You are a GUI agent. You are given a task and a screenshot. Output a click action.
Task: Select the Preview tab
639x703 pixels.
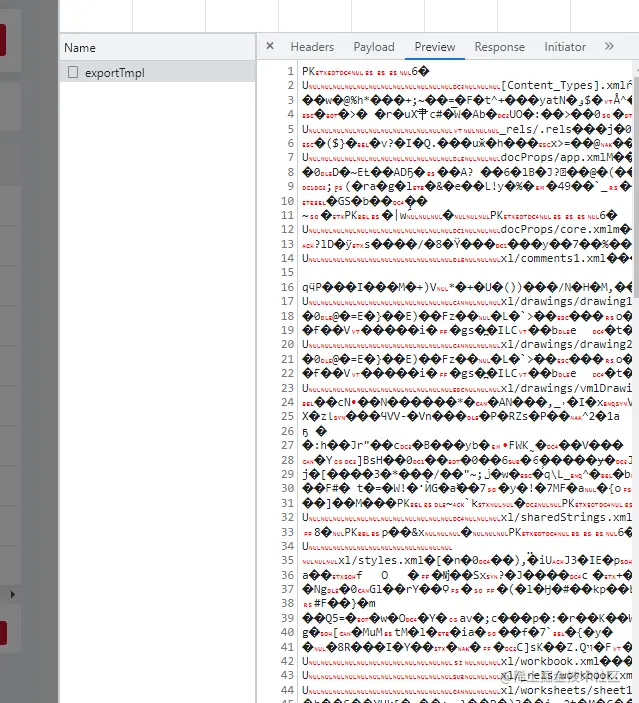(x=435, y=47)
